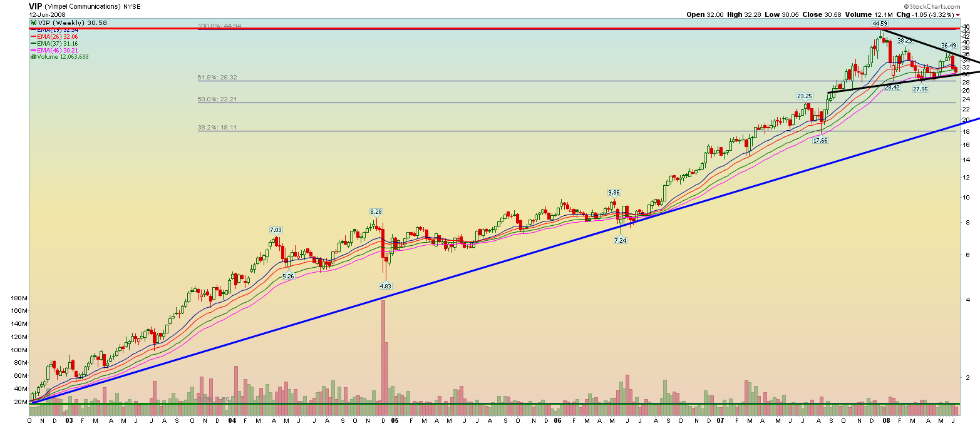Click the '(Vimpel Communications)' company name
Viewport: 980px width, 426px height.
coord(83,6)
